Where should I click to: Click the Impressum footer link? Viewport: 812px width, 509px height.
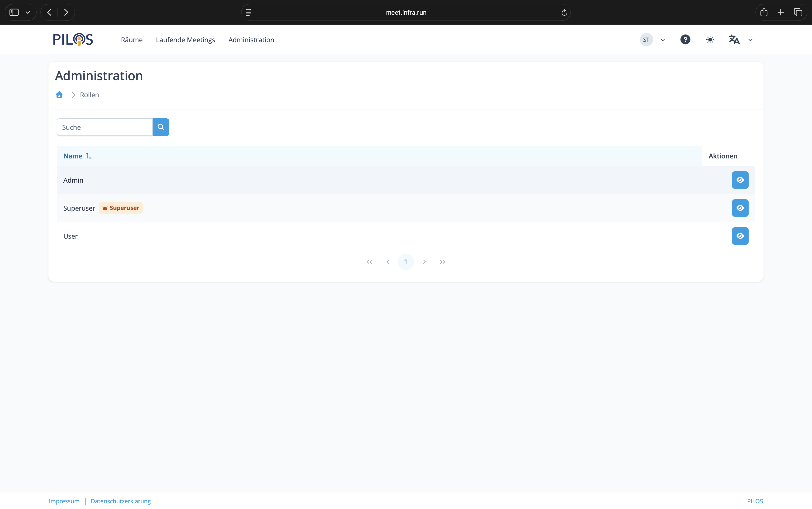[64, 501]
